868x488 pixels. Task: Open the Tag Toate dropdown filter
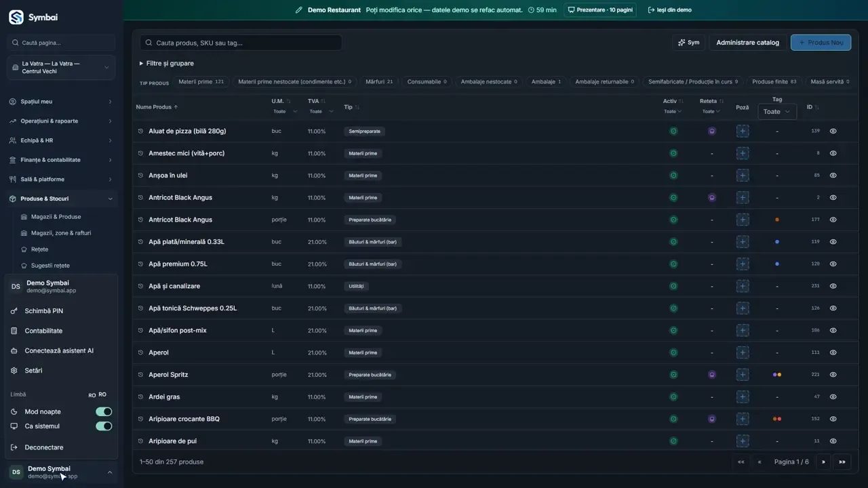(777, 112)
